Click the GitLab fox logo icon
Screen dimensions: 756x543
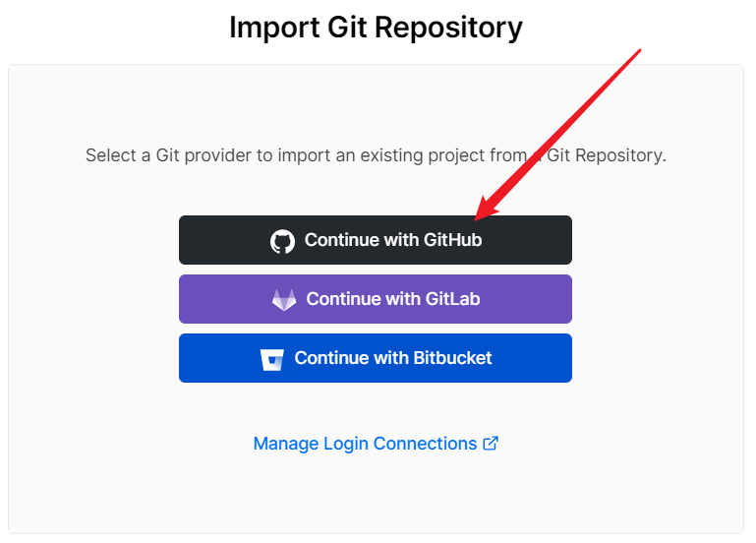tap(284, 300)
